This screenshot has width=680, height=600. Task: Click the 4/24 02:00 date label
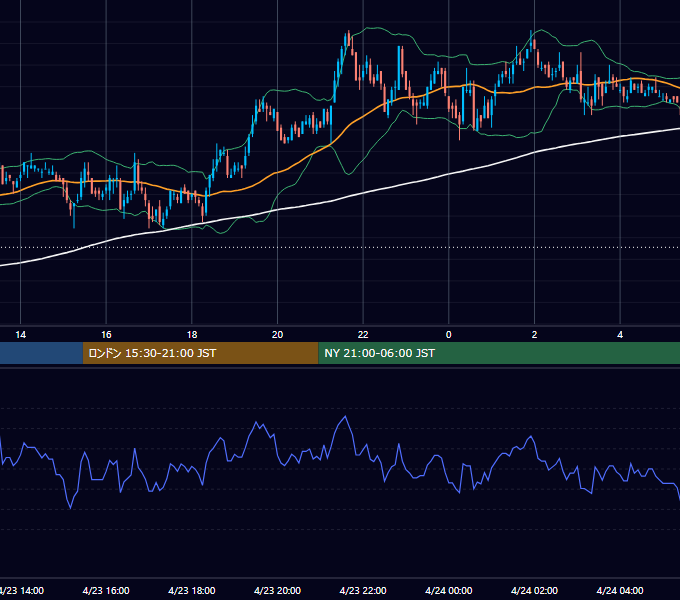click(x=534, y=590)
